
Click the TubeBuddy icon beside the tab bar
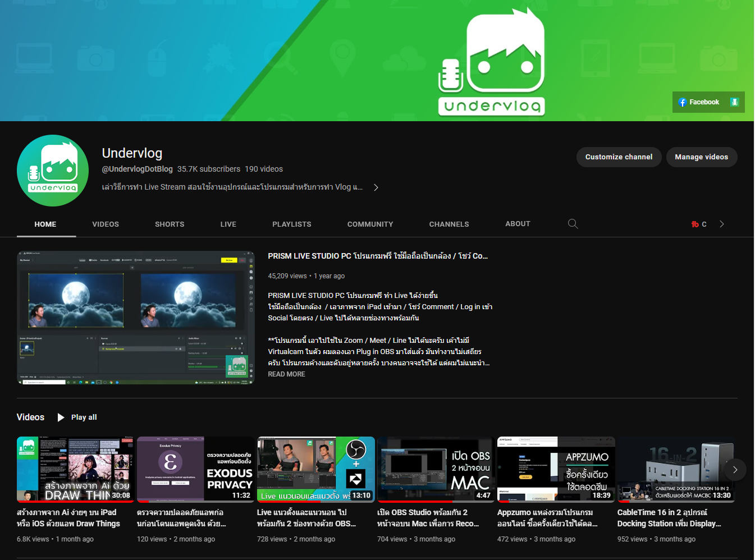(695, 224)
